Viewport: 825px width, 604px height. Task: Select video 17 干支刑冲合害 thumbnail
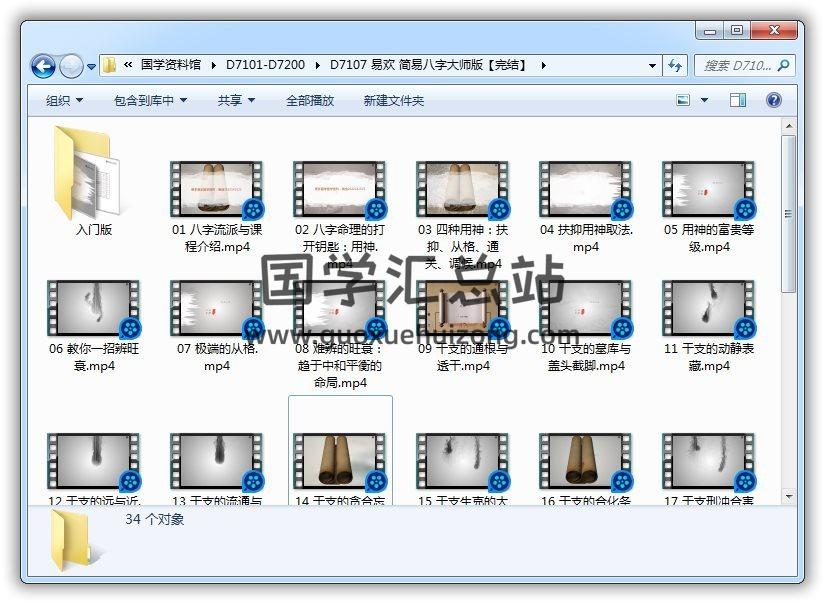pyautogui.click(x=709, y=461)
